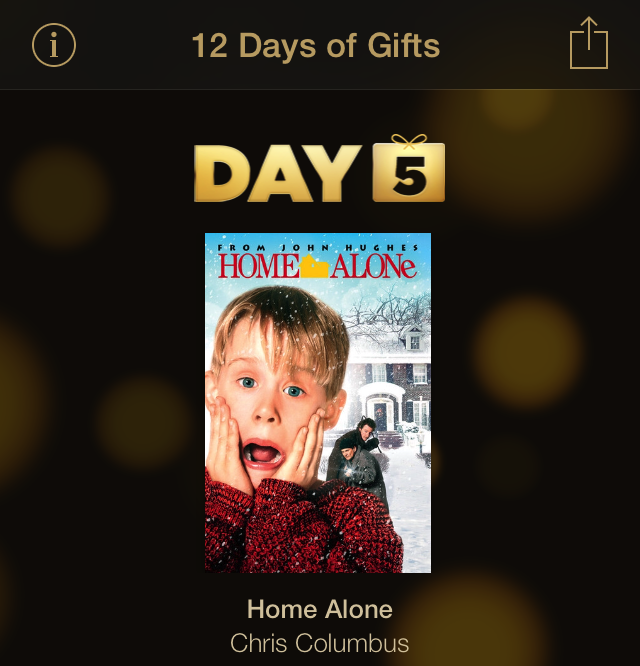The height and width of the screenshot is (666, 640).
Task: Open the info circle icon
Action: pyautogui.click(x=54, y=45)
